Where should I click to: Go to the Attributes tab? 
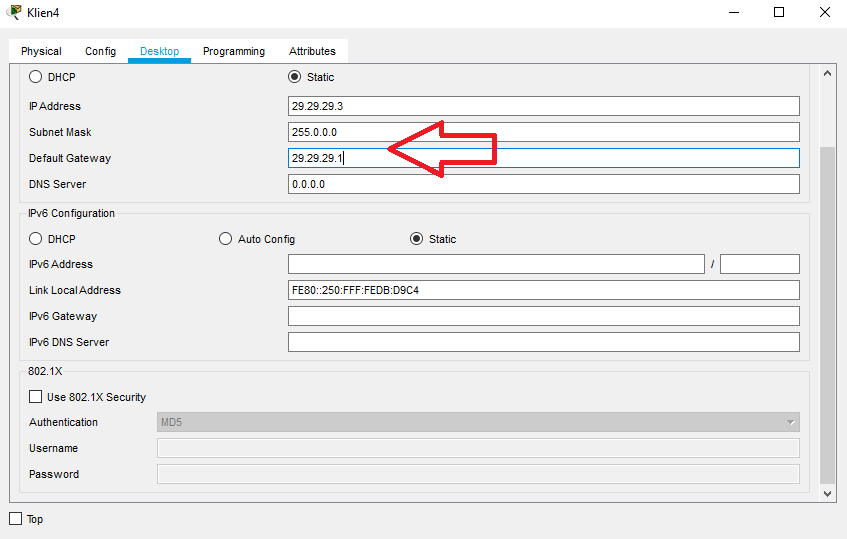coord(312,51)
